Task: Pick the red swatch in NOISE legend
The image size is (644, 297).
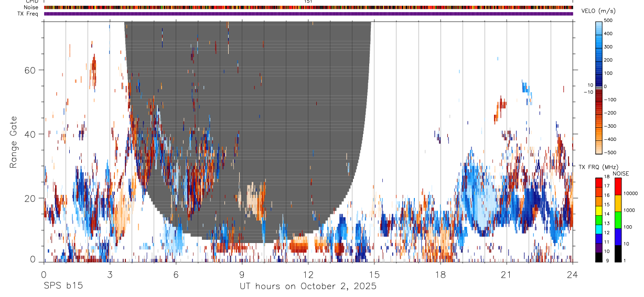Action: [x=618, y=186]
